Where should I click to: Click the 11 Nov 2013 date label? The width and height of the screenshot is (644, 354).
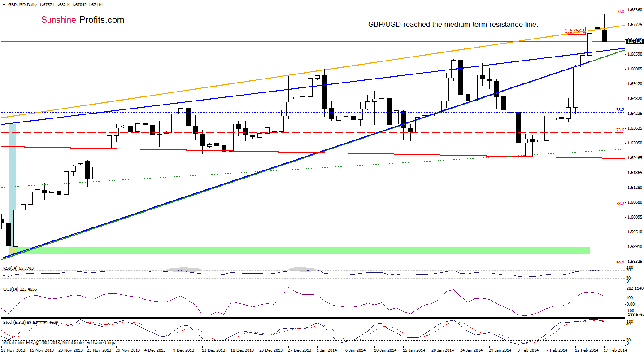[13, 350]
